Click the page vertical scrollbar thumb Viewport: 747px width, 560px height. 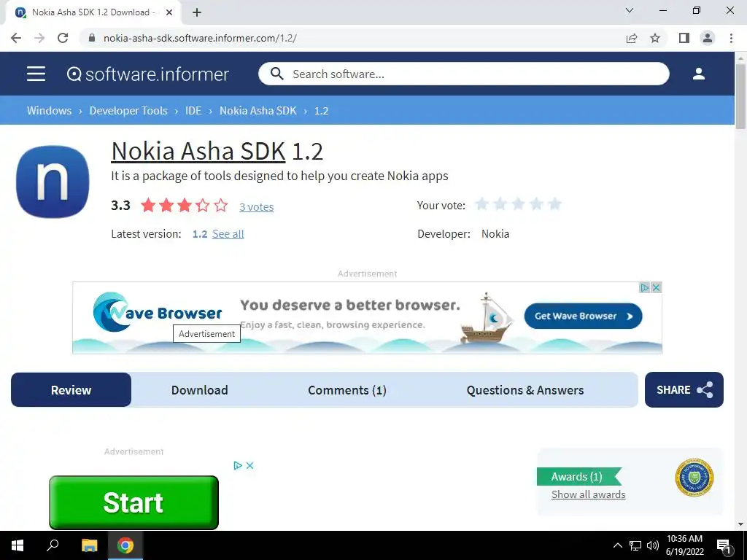click(740, 96)
